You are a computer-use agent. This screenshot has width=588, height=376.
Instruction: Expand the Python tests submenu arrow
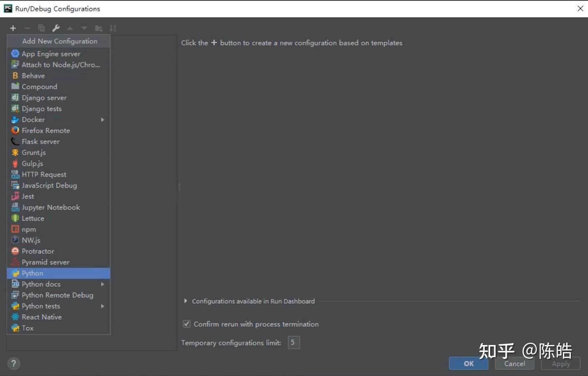pos(102,306)
